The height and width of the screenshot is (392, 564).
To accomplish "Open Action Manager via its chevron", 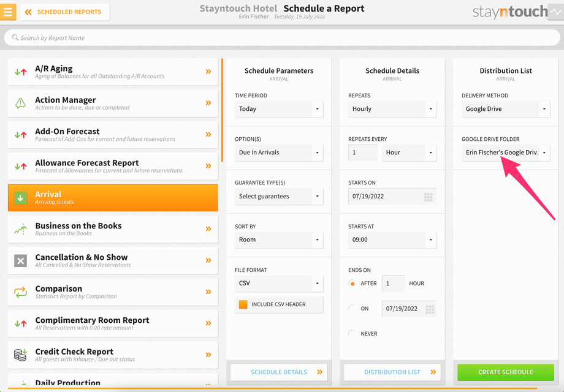I will point(208,103).
